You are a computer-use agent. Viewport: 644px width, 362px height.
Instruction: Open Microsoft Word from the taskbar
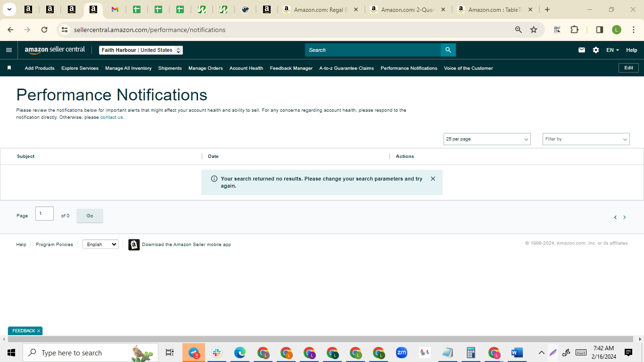pos(517,353)
